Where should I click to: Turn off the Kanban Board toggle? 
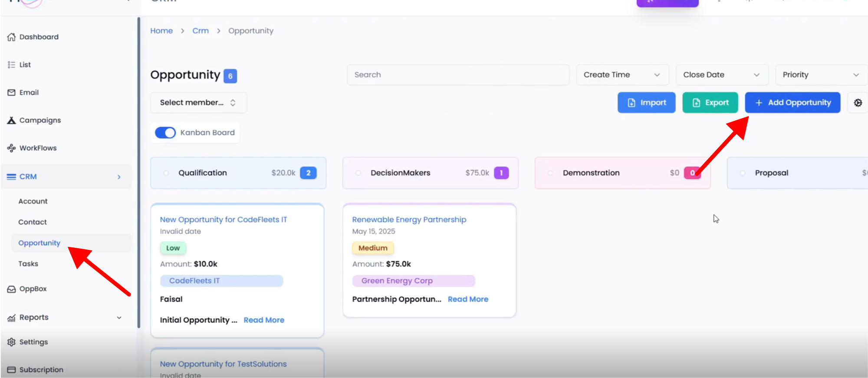pos(165,132)
